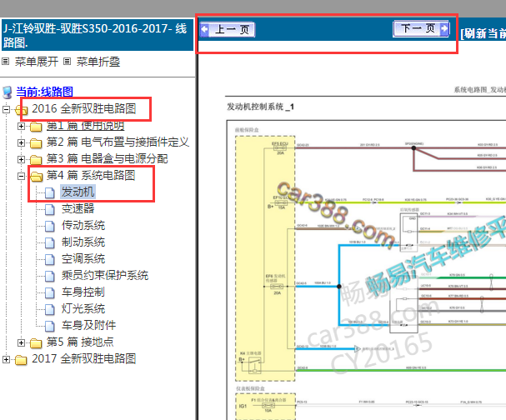The height and width of the screenshot is (420, 506).
Task: Open the 车身控制 page
Action: coord(83,292)
